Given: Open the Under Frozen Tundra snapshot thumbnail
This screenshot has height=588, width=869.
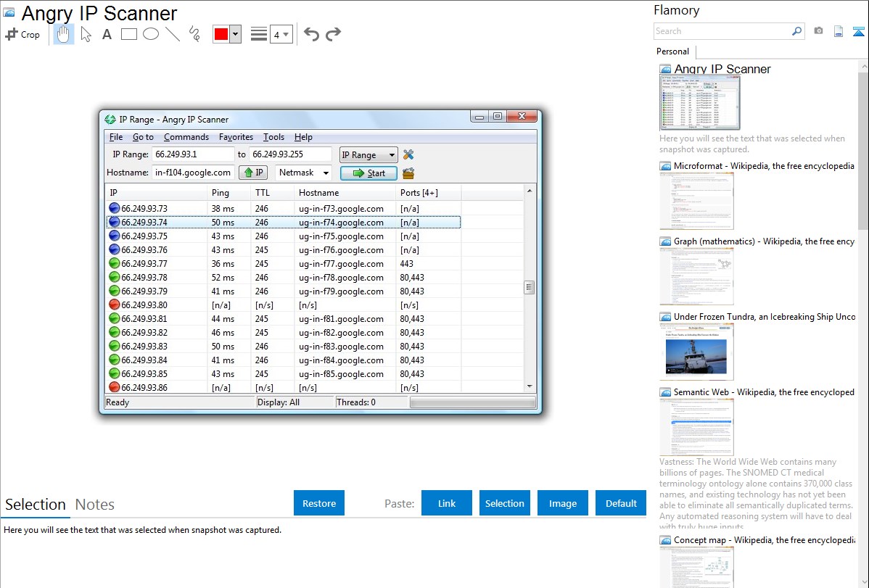Looking at the screenshot, I should [x=696, y=352].
